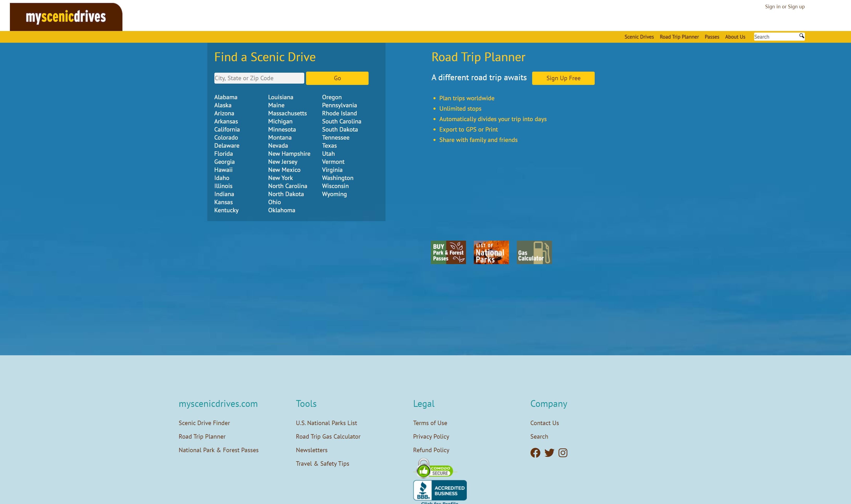Open the Facebook page icon

[x=535, y=453]
